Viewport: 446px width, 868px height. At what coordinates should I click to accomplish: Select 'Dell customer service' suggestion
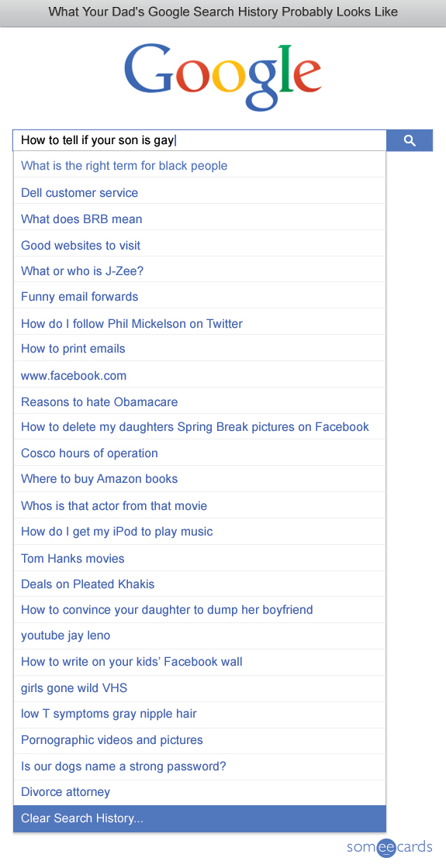pyautogui.click(x=199, y=193)
